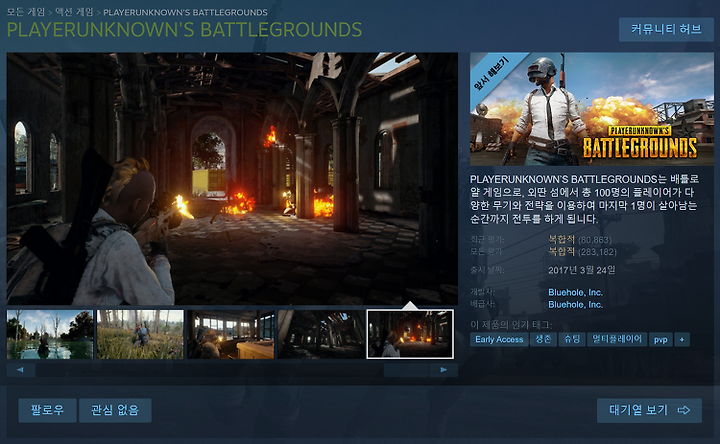Select the Early Access tag
This screenshot has height=444, width=720.
click(499, 339)
